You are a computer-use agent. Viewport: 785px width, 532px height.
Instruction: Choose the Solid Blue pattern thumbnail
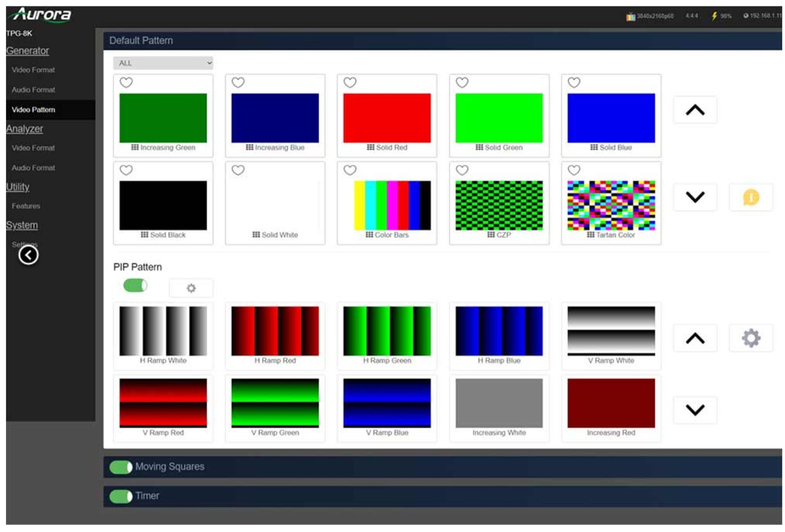point(611,118)
